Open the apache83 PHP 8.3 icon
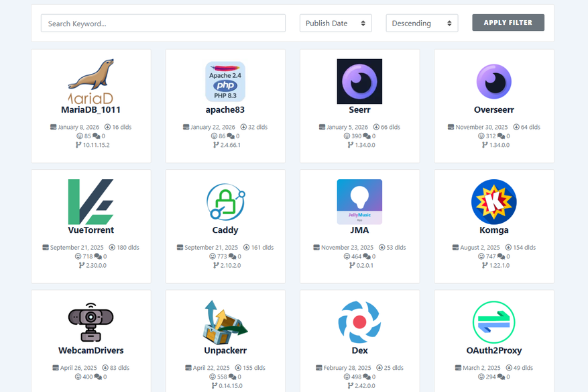 point(225,81)
